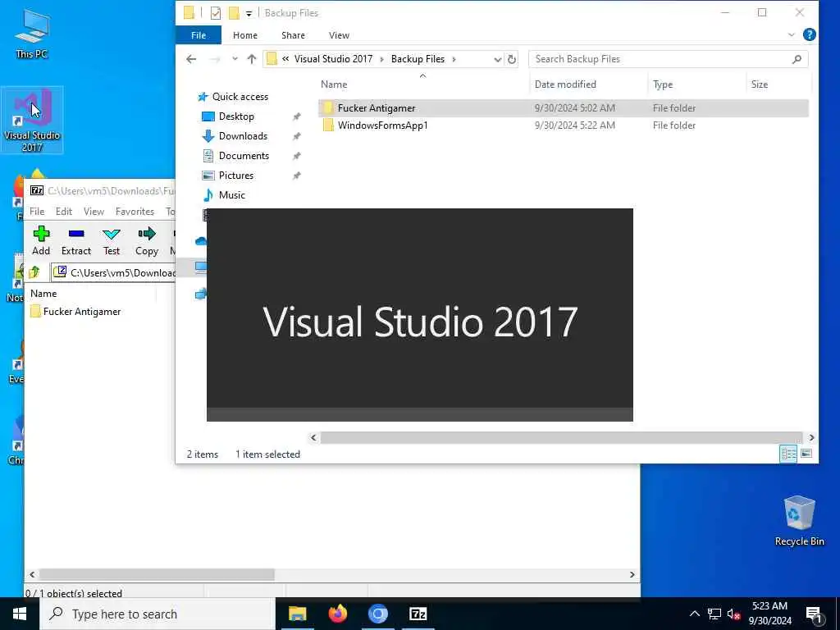Open the Home ribbon tab
The width and height of the screenshot is (840, 630).
[244, 34]
